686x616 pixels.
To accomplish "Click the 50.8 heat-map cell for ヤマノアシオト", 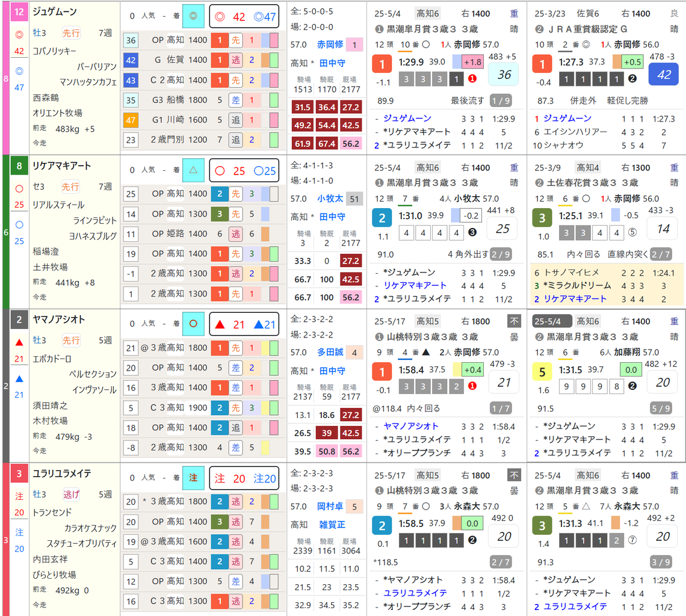I will (x=326, y=451).
